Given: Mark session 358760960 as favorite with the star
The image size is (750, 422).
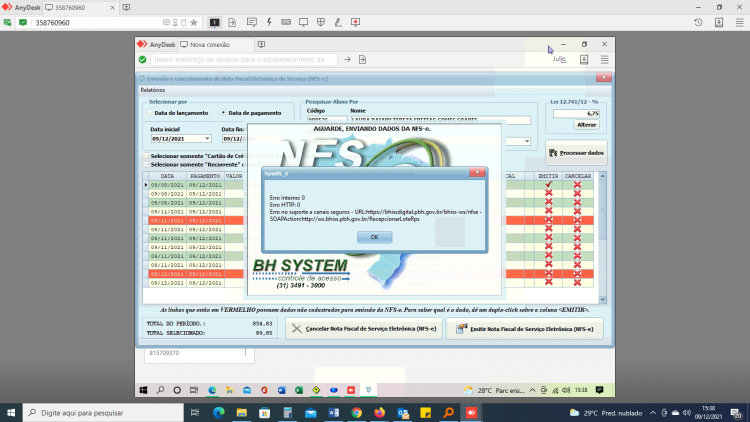Looking at the screenshot, I should pos(194,22).
